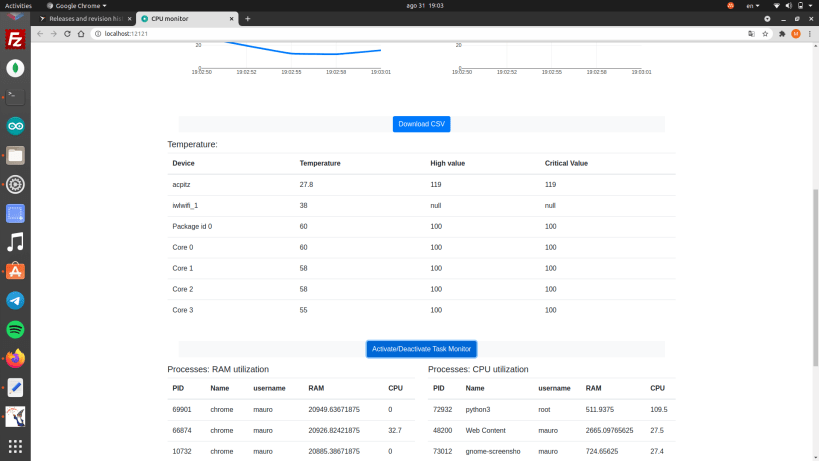Open Telegram from the dock

coord(15,301)
